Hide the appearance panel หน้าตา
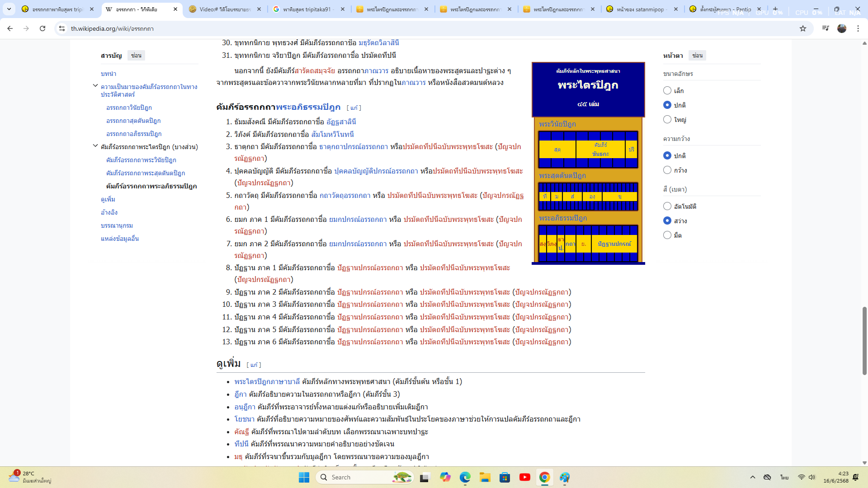Viewport: 868px width, 488px height. pyautogui.click(x=697, y=56)
